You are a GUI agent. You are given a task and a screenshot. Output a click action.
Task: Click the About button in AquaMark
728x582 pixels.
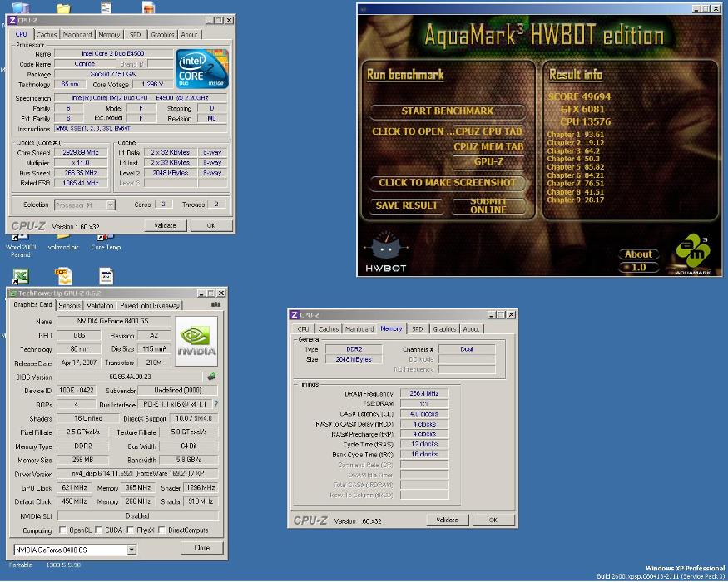(638, 254)
